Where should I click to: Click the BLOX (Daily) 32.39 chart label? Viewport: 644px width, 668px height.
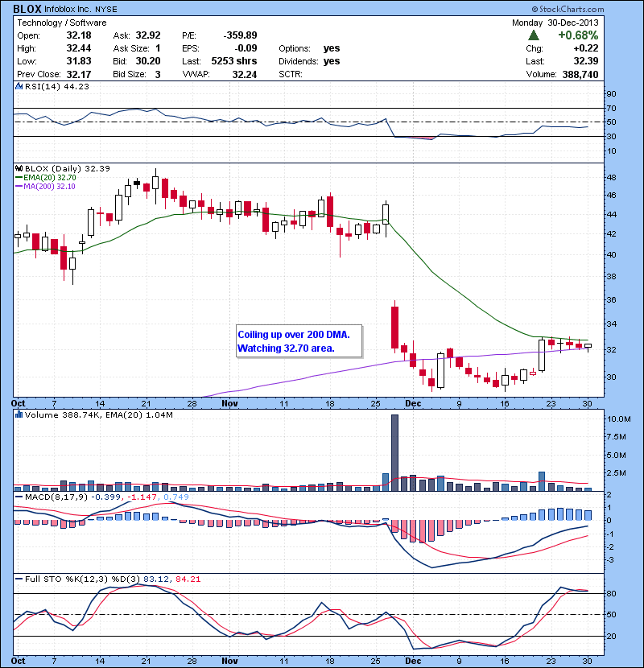pos(68,169)
